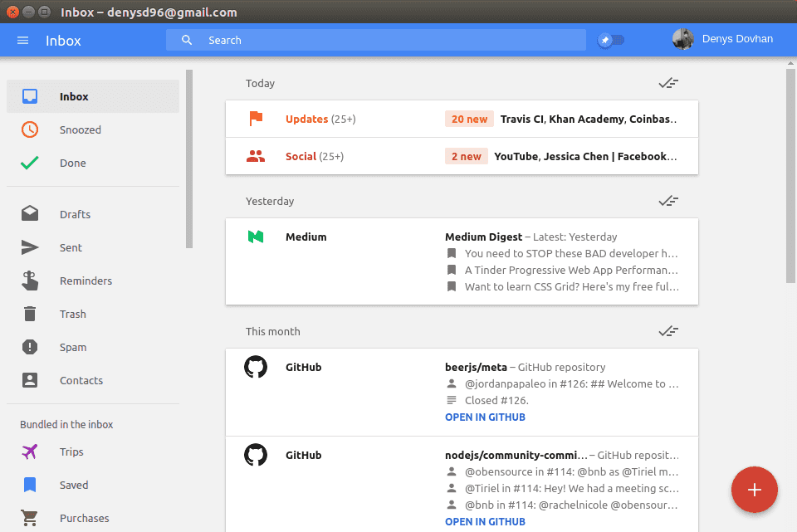Click the main list vertical scrollbar
797x532 pixels.
(790, 176)
